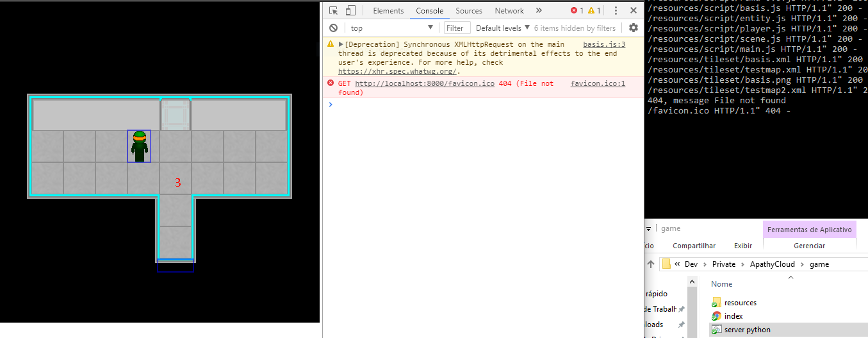Open the Gerenciar ribbon tab
The image size is (868, 338).
(810, 246)
